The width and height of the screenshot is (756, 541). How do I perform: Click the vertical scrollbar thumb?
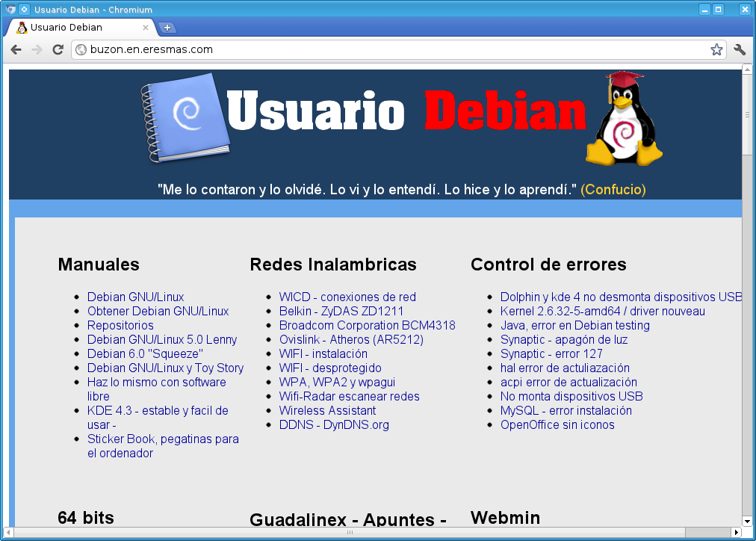tap(747, 115)
